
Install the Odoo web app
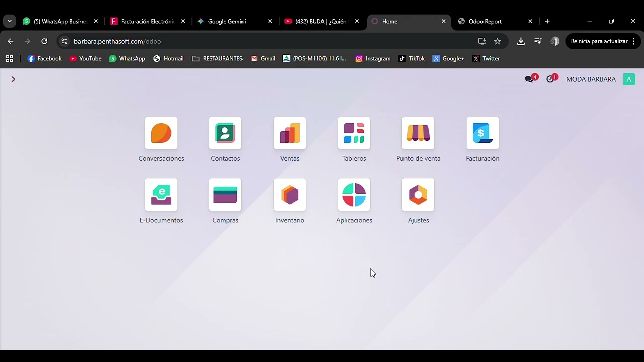[x=482, y=41]
